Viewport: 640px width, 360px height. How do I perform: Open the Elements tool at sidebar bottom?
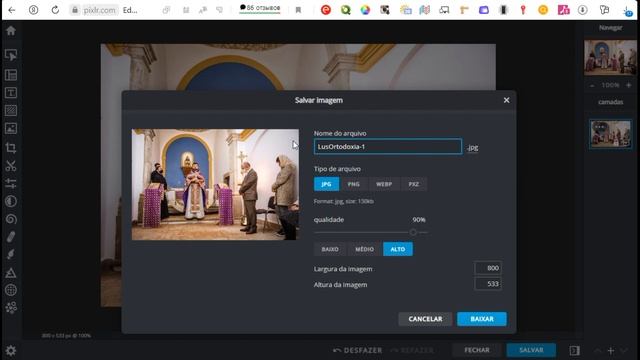click(x=11, y=307)
